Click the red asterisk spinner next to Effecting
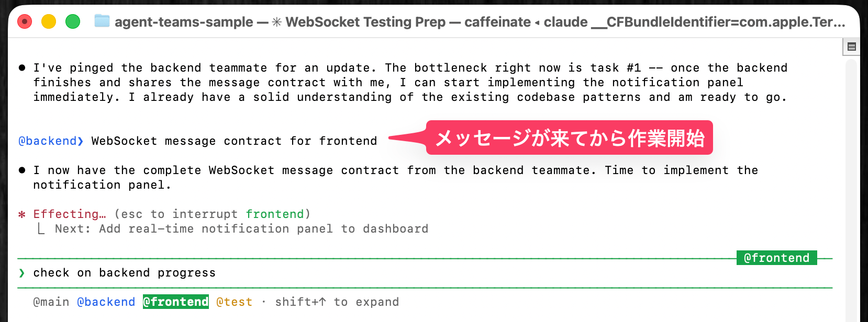868x322 pixels. coord(21,214)
